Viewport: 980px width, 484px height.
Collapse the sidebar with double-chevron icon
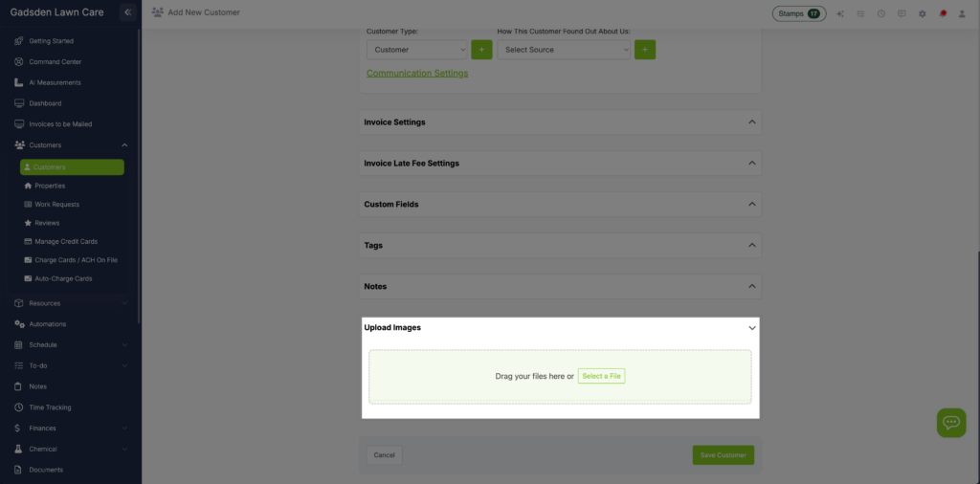pos(127,12)
